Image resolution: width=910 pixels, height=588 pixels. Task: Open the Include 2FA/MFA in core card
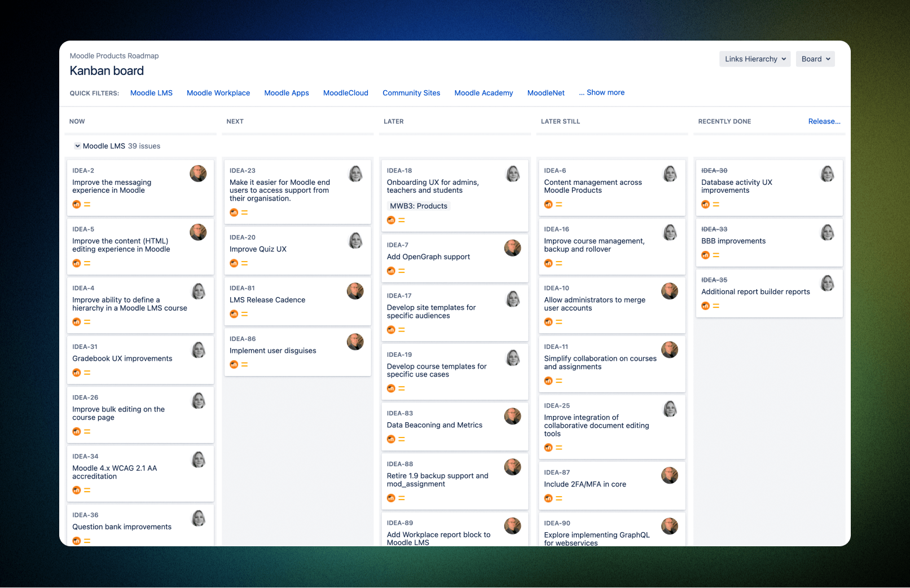click(612, 486)
